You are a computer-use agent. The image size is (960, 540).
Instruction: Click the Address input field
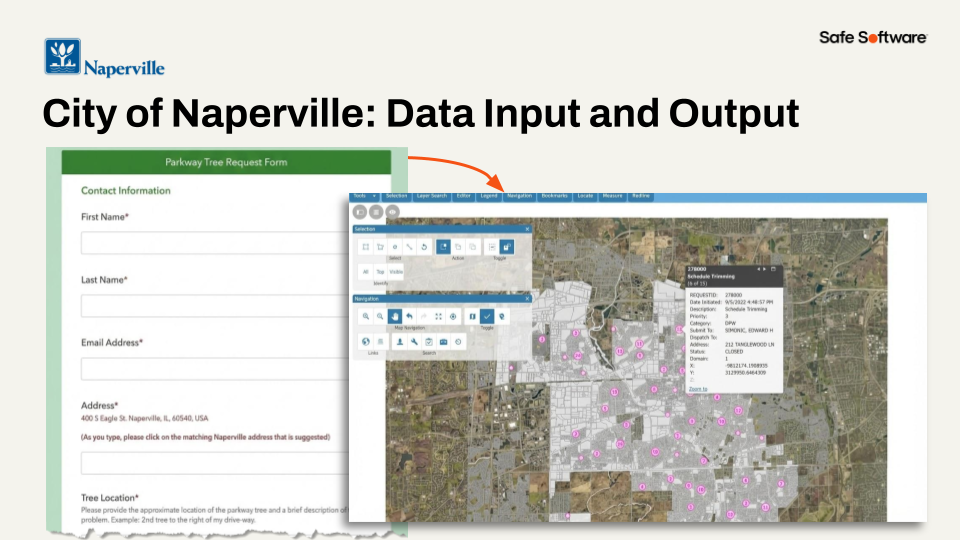pos(215,463)
